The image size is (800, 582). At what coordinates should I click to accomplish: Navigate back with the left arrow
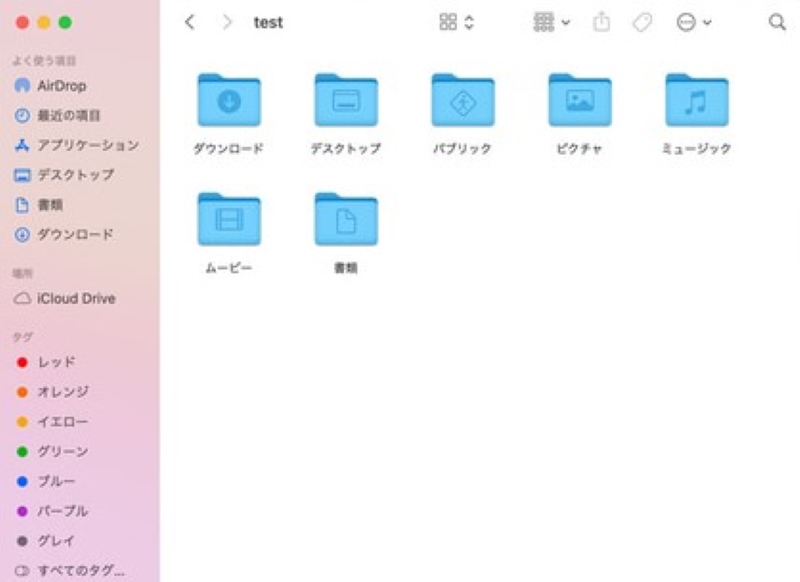click(x=189, y=21)
